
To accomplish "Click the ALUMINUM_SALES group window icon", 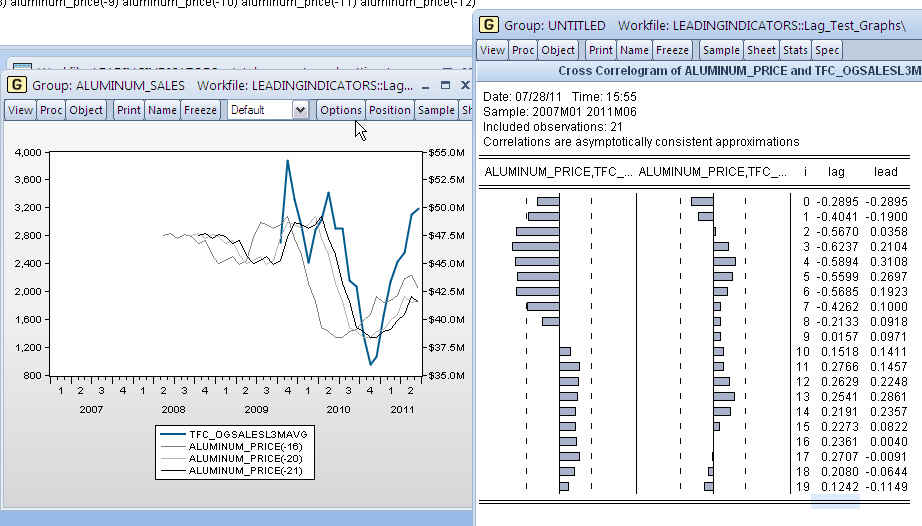I will pos(16,85).
